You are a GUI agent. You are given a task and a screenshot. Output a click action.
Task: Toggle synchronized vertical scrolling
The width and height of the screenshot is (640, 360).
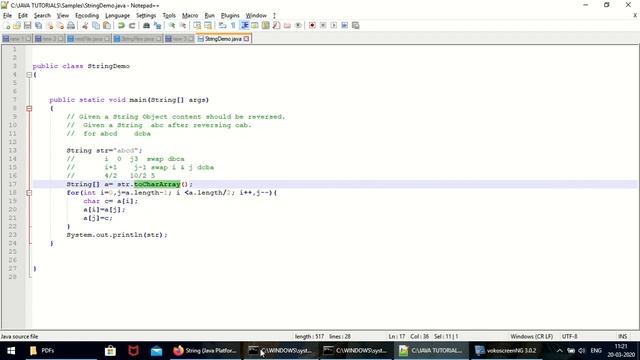(x=197, y=25)
